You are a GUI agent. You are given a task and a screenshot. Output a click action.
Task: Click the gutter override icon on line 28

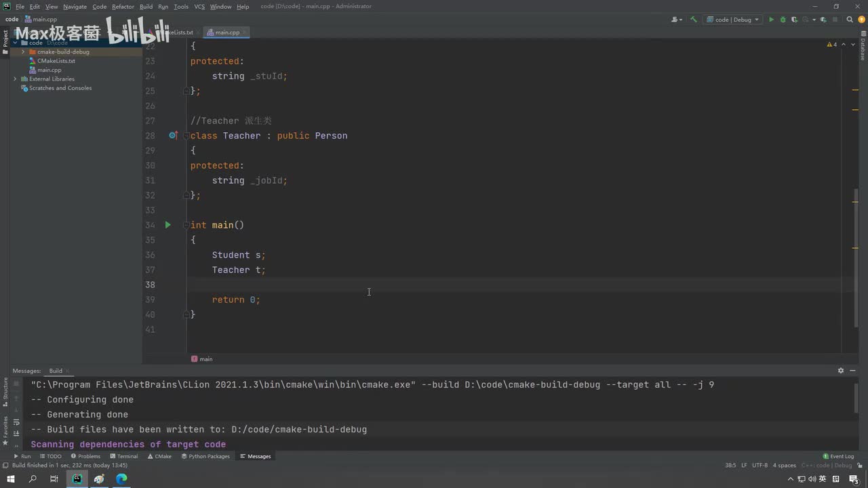click(x=172, y=136)
